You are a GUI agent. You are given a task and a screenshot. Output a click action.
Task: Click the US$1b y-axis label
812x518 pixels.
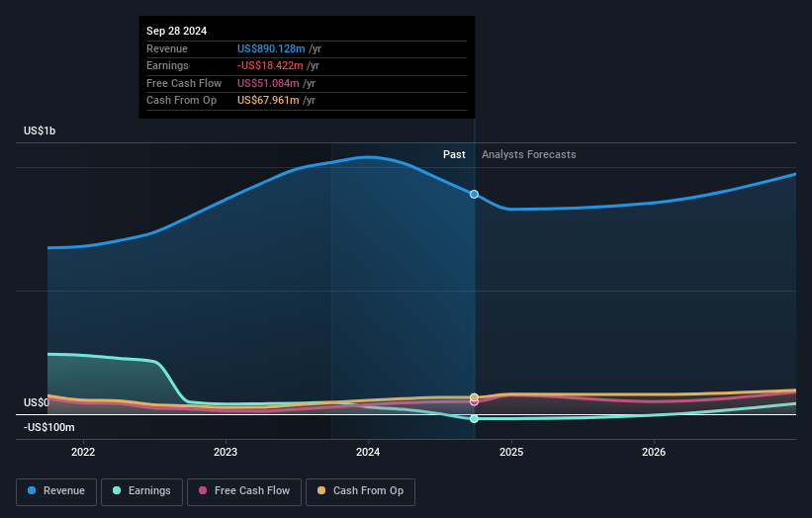point(40,130)
